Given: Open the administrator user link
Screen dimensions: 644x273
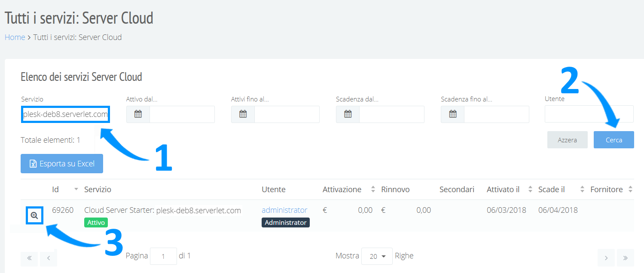Looking at the screenshot, I should (x=284, y=210).
